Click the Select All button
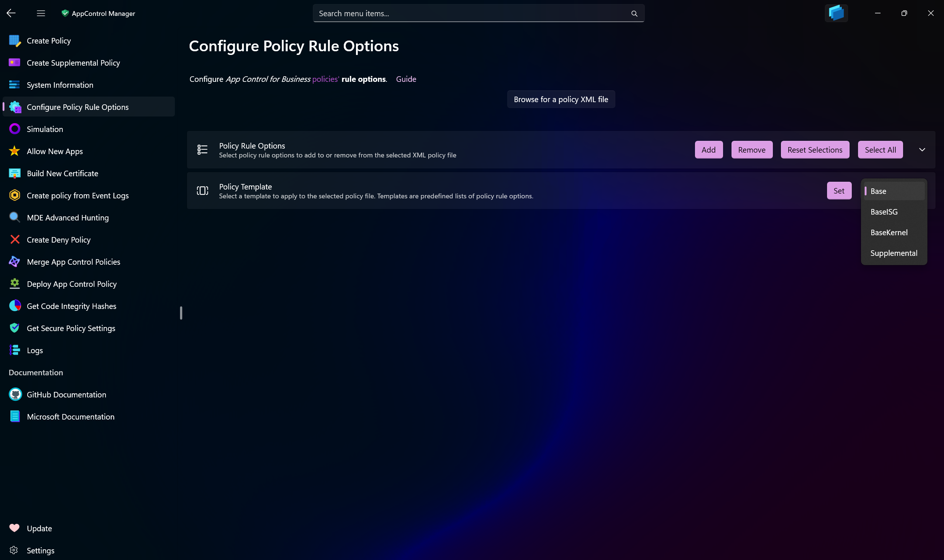The height and width of the screenshot is (560, 944). coord(880,150)
